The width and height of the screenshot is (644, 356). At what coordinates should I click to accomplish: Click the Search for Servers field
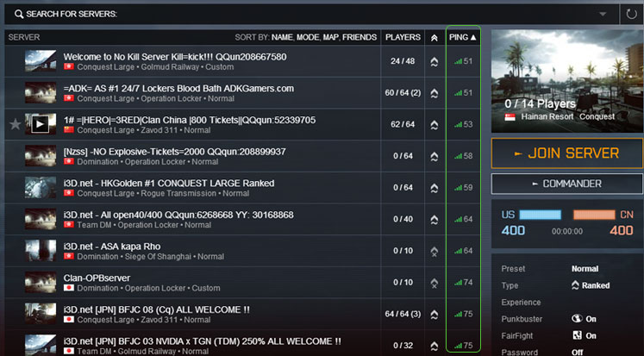pos(311,15)
